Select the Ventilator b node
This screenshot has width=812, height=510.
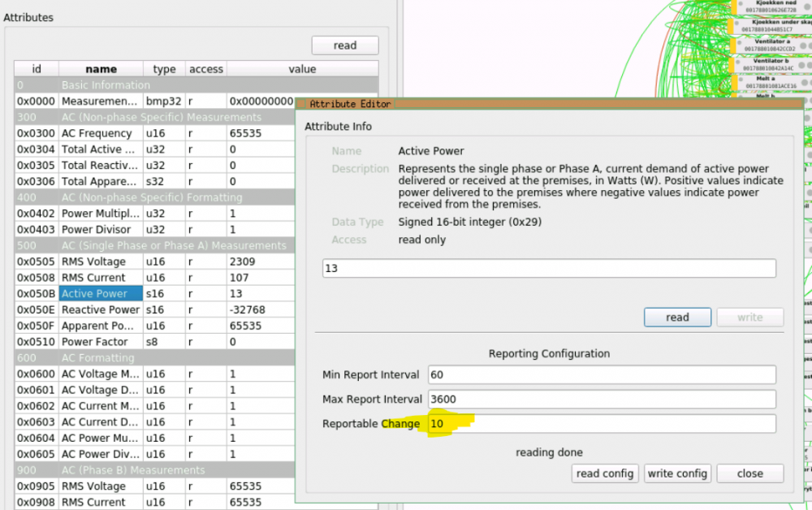(771, 64)
